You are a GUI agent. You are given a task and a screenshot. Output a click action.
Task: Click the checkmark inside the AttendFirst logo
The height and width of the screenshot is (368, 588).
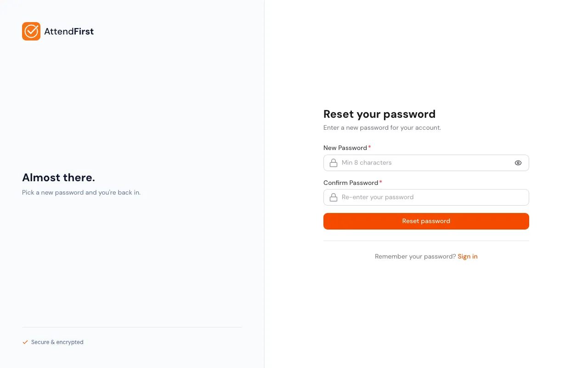pos(31,31)
